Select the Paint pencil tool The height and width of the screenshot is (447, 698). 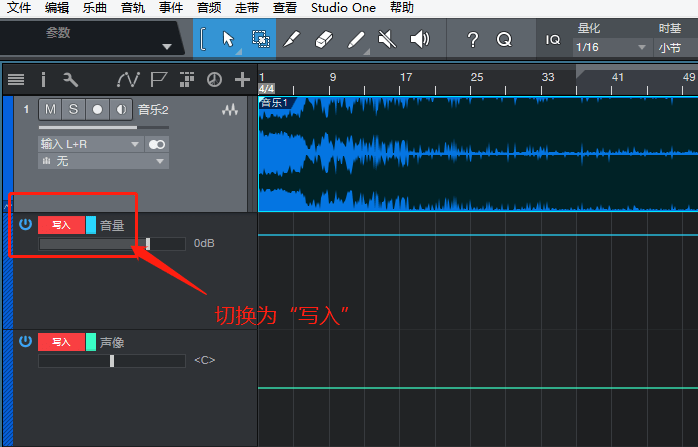[356, 40]
